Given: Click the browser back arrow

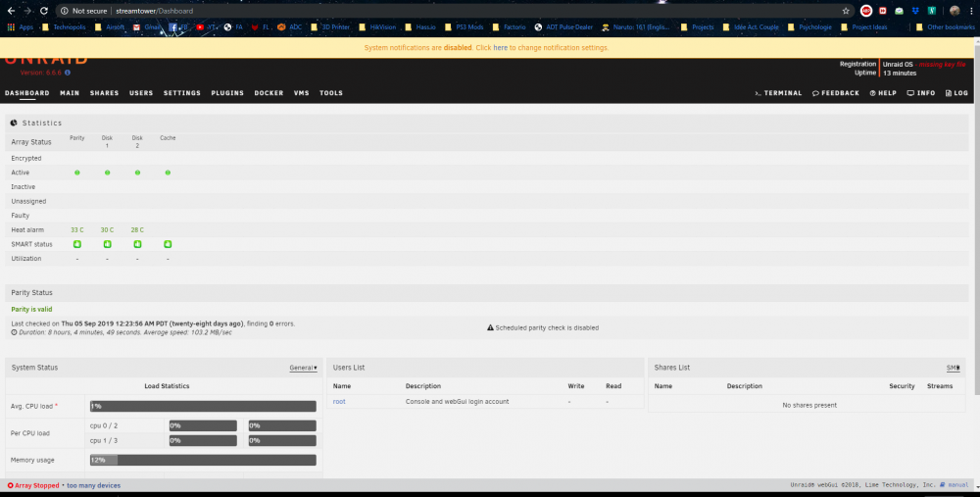Looking at the screenshot, I should pos(11,11).
